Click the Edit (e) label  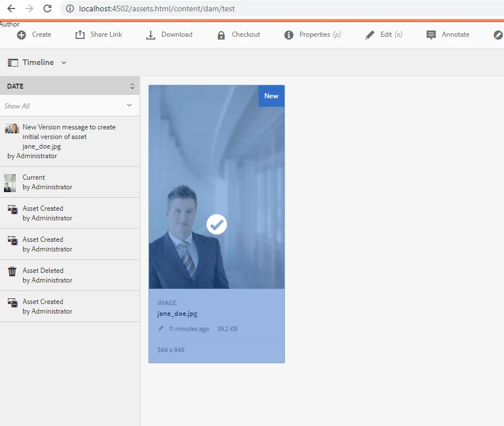pos(391,34)
